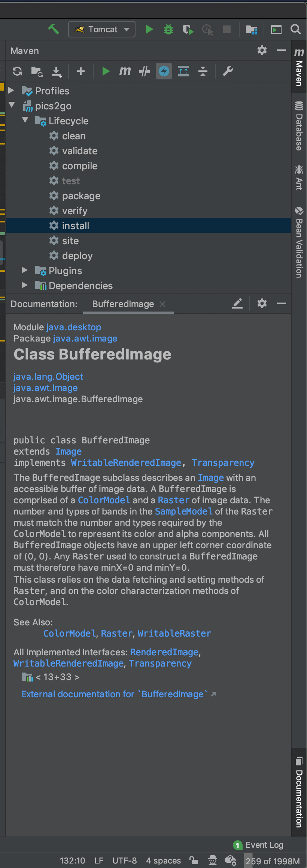This screenshot has height=868, width=307.
Task: Close the BufferedImage documentation tab
Action: click(x=162, y=304)
